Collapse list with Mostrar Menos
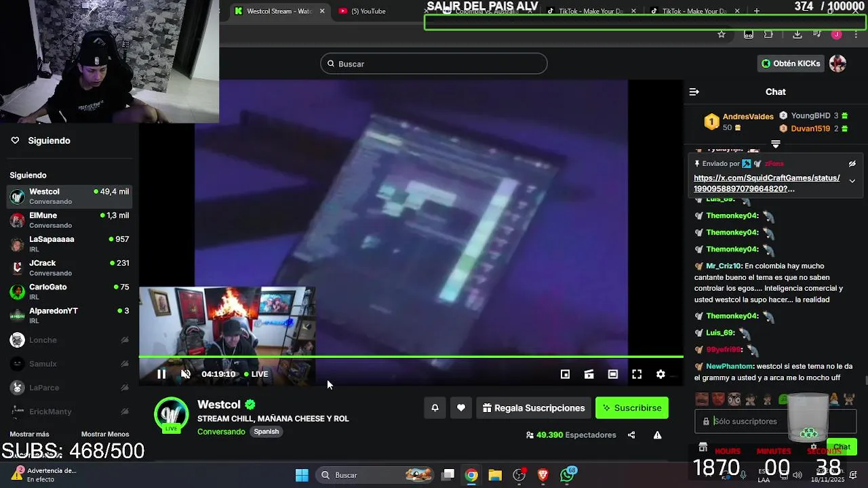Viewport: 868px width, 488px height. click(x=105, y=434)
